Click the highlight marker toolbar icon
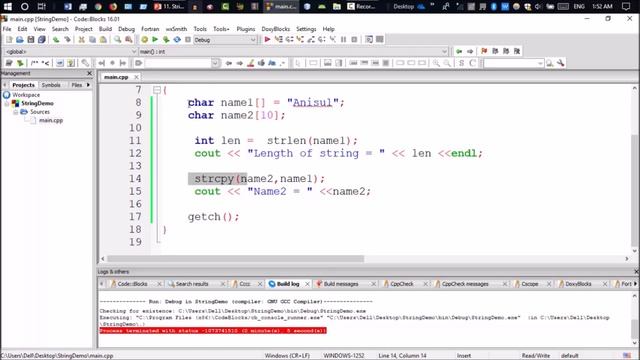This screenshot has height=360, width=640. tap(251, 63)
